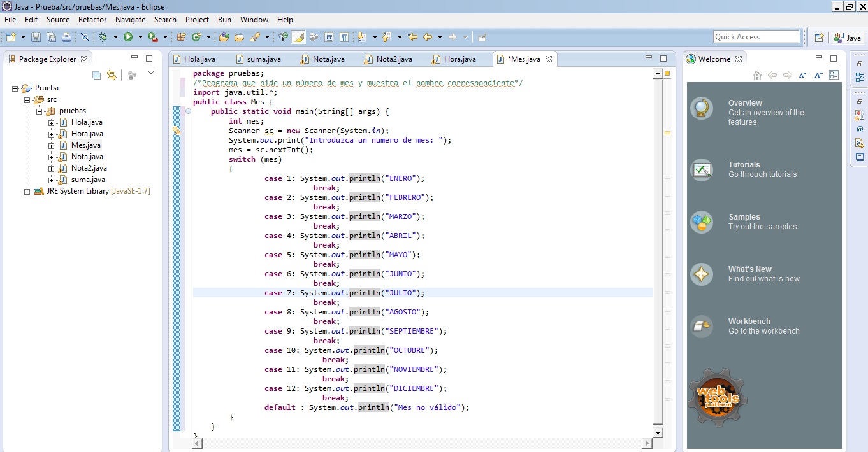Start a Debug session using the bug icon

pyautogui.click(x=103, y=37)
